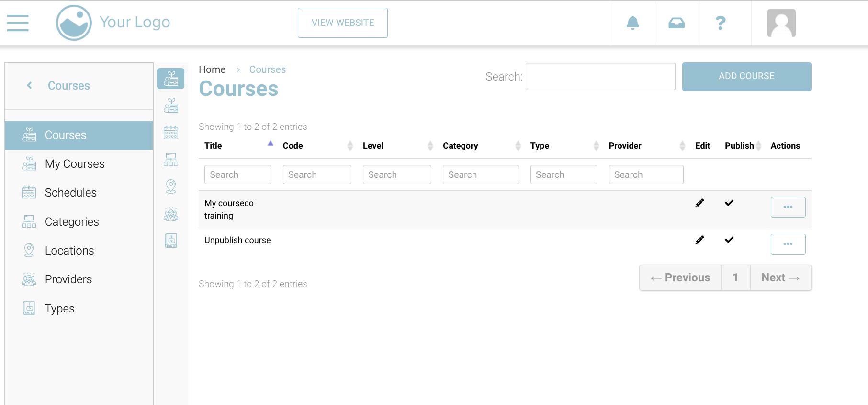This screenshot has width=868, height=405.
Task: Edit the My courseco training course
Action: pos(699,203)
